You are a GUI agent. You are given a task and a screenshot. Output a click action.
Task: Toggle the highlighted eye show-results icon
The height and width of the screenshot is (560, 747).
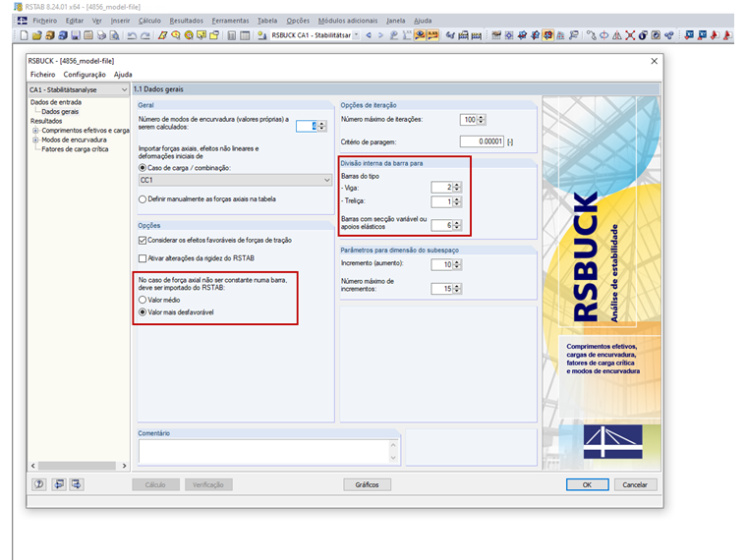420,35
